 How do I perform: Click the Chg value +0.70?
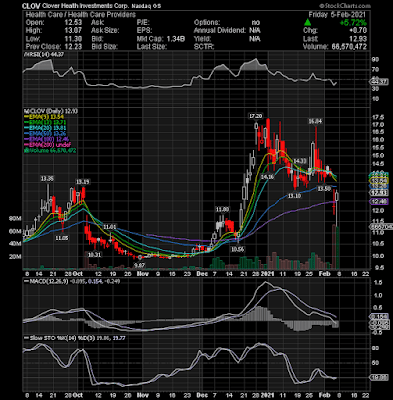(358, 31)
